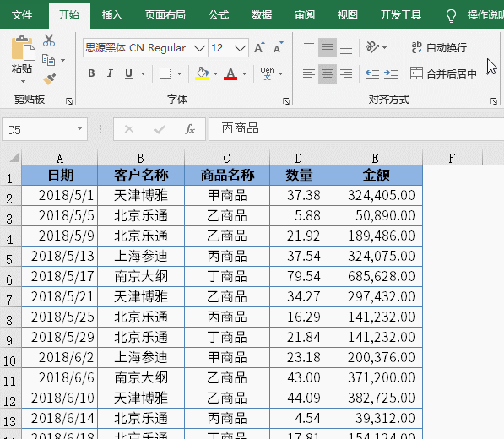Click the formula bar confirm check icon
This screenshot has height=439, width=504.
click(x=160, y=129)
